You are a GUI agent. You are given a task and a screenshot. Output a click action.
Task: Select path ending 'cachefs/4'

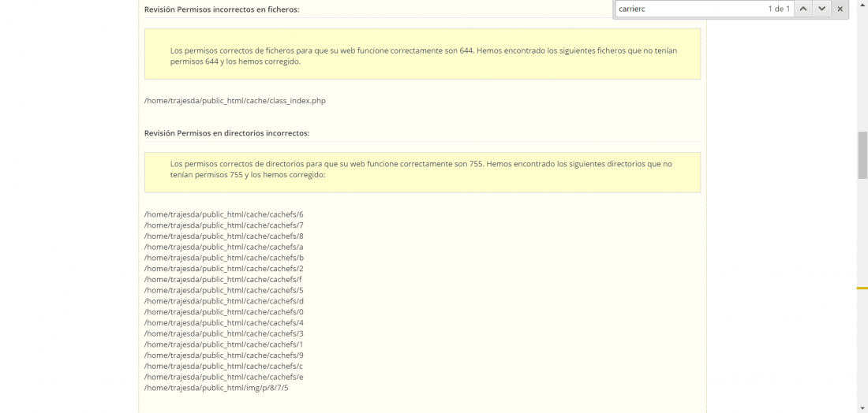point(223,323)
